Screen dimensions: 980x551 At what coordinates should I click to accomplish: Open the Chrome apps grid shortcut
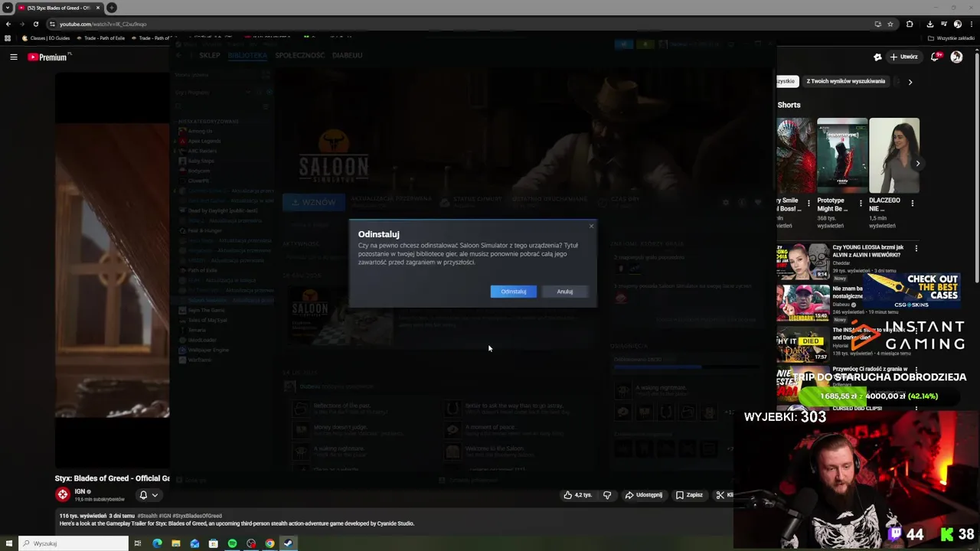8,37
